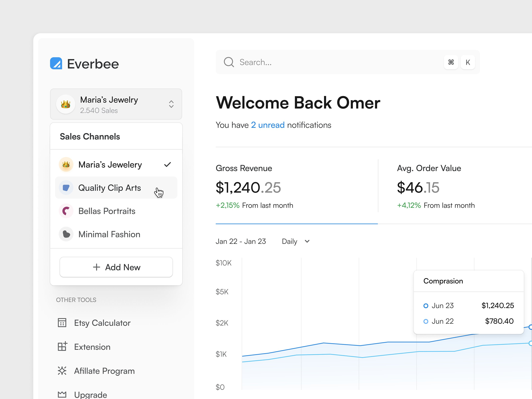The height and width of the screenshot is (399, 532).
Task: Click the +4,12% order value change
Action: [409, 205]
